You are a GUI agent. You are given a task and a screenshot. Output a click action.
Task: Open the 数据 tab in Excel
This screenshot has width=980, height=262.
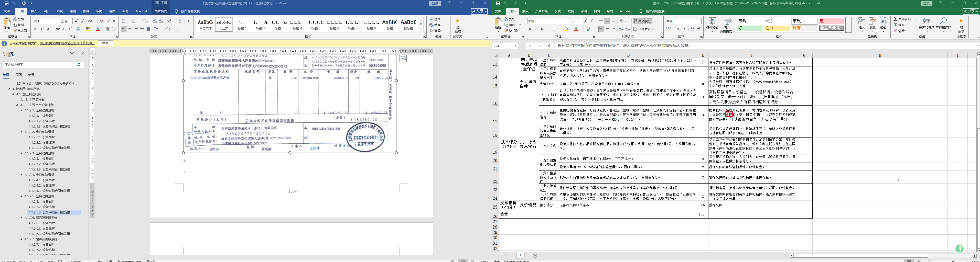coord(571,12)
